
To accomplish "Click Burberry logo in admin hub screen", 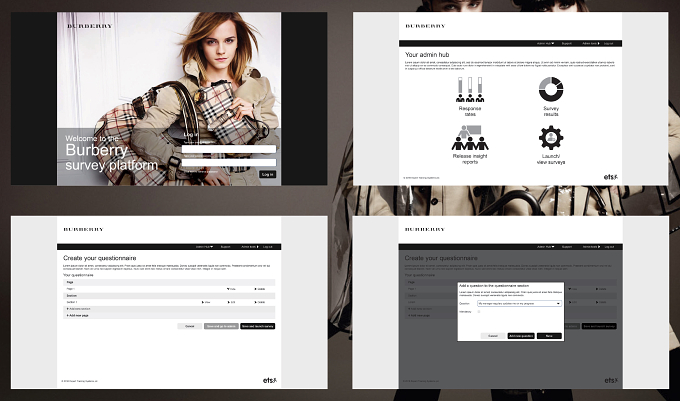I will [425, 26].
